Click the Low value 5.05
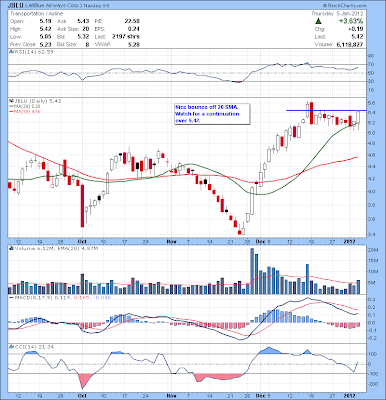386x400 pixels. (x=45, y=37)
